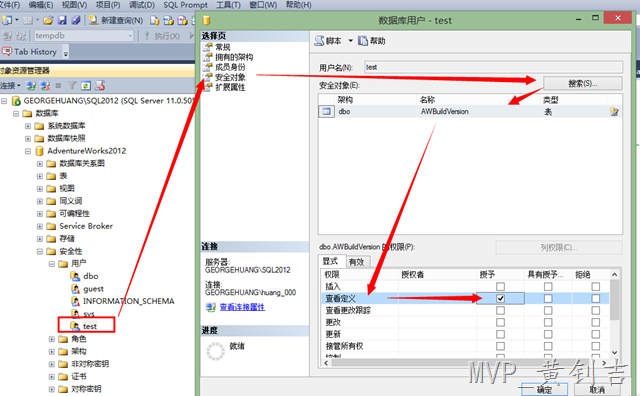
Task: Check 授予 for 接管所有权 permission
Action: 500,346
